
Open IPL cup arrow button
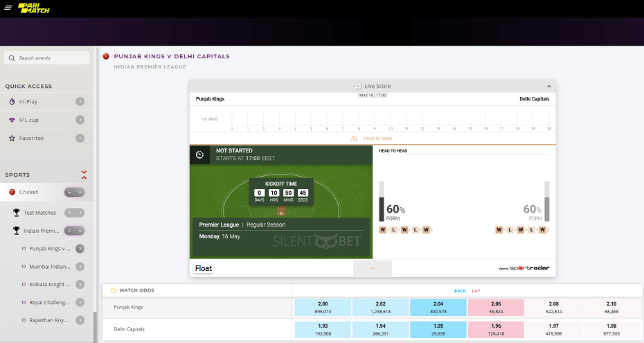pos(80,120)
